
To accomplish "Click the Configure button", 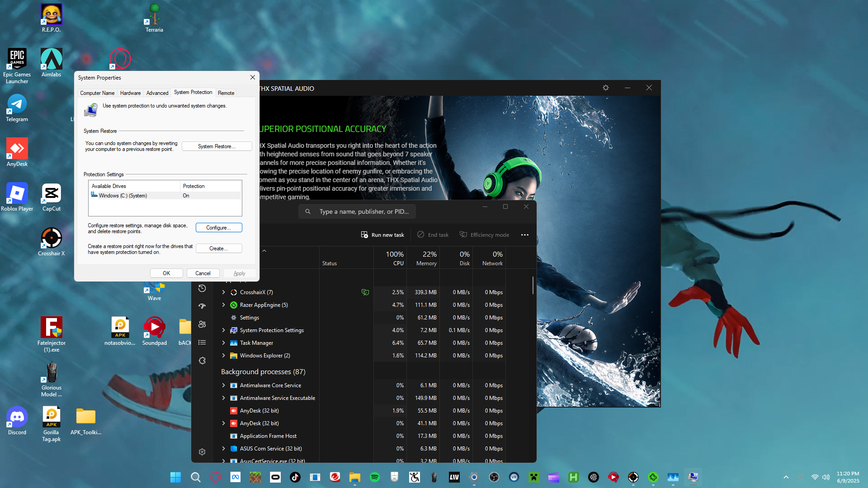I will click(219, 228).
